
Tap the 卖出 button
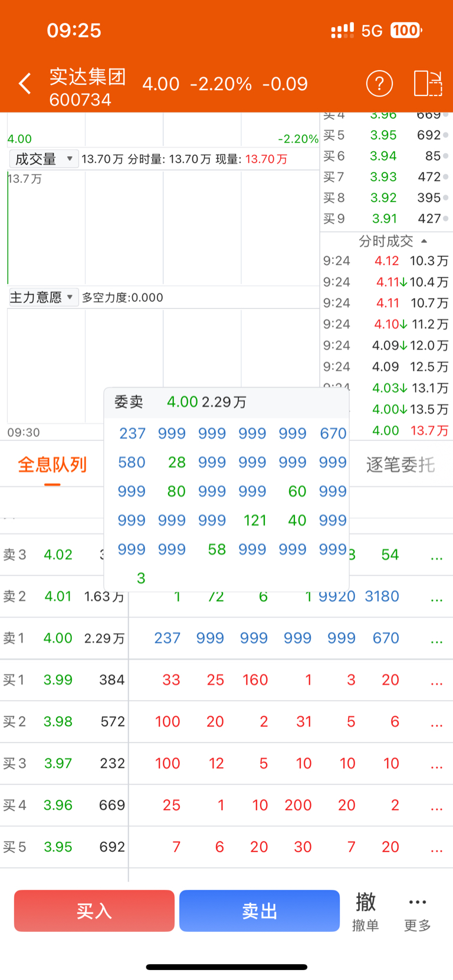260,910
